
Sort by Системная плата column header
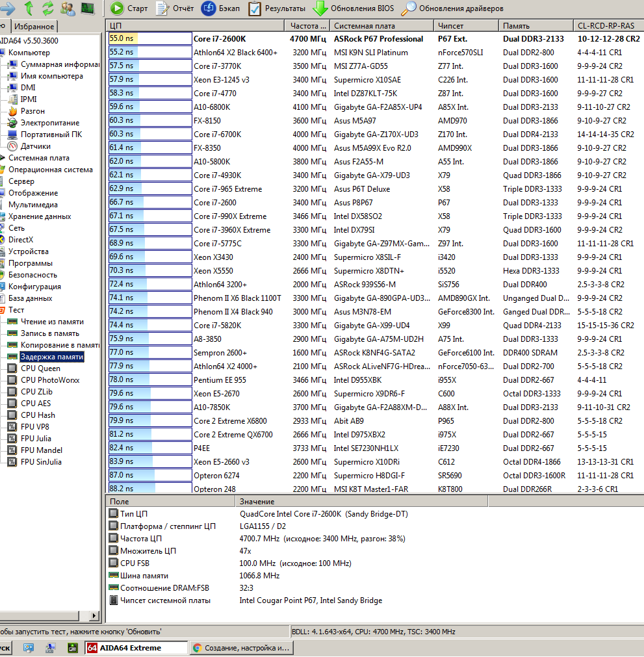pos(381,26)
